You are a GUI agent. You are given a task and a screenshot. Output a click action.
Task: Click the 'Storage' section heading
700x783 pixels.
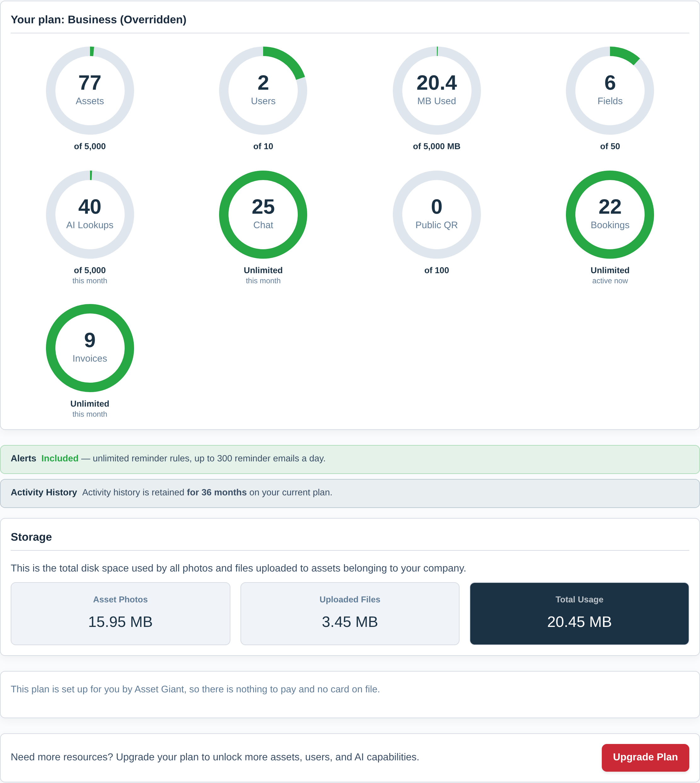point(31,537)
